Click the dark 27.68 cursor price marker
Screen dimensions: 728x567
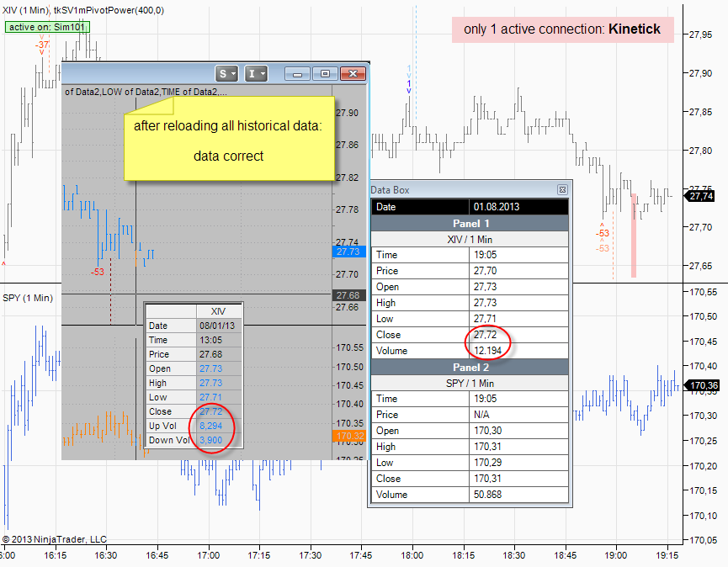349,295
